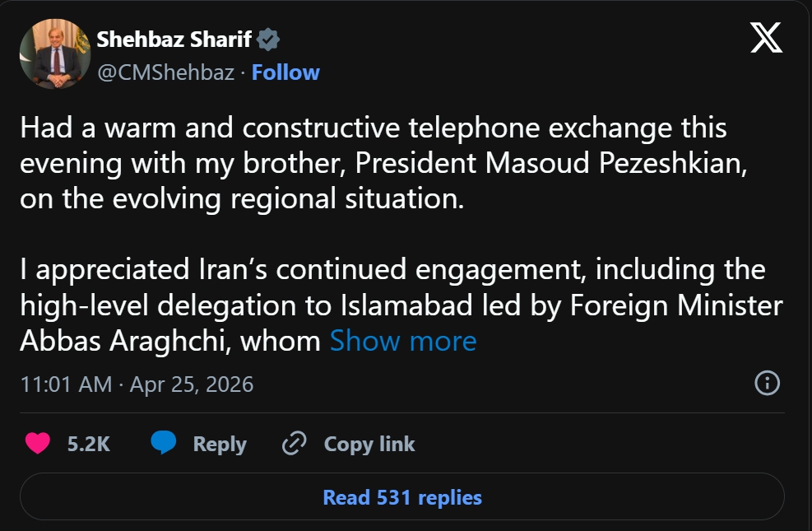The width and height of the screenshot is (812, 531).
Task: Open the Shehbaz Sharif display name
Action: 176,40
